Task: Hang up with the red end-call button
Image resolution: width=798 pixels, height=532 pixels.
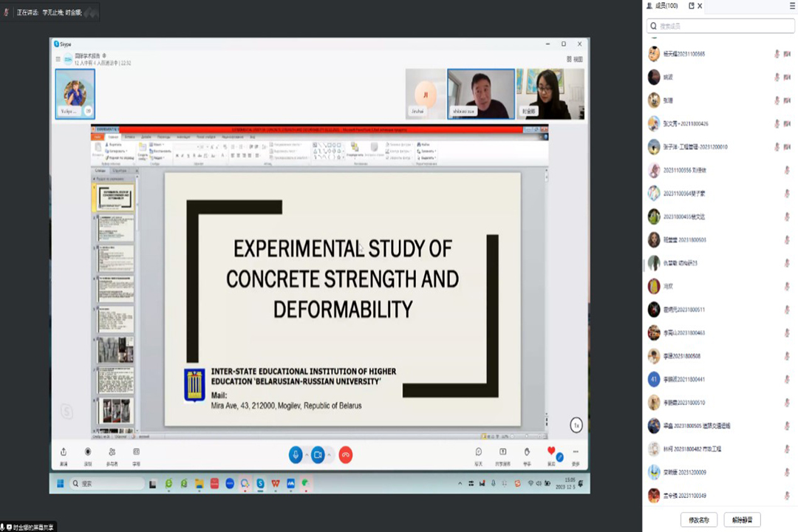Action: 345,454
